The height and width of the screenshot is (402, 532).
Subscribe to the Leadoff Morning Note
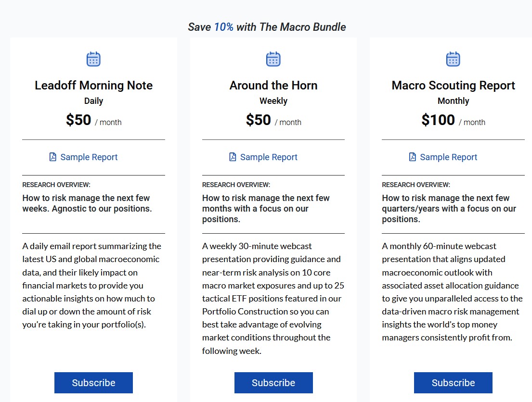point(93,383)
